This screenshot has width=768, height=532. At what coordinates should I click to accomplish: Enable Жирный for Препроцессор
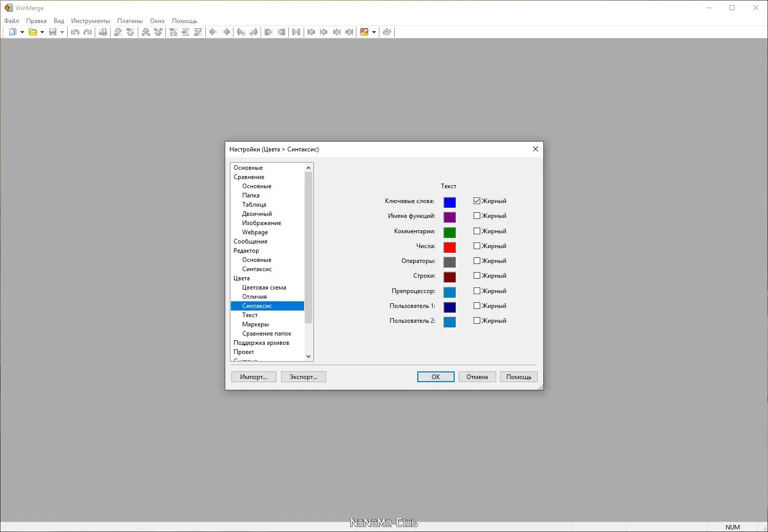click(x=477, y=291)
